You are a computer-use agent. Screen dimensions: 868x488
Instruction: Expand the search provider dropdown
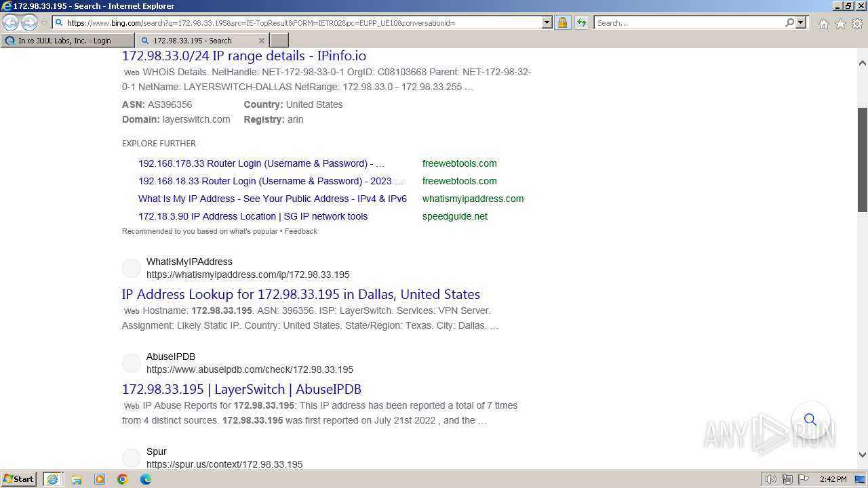tap(801, 22)
